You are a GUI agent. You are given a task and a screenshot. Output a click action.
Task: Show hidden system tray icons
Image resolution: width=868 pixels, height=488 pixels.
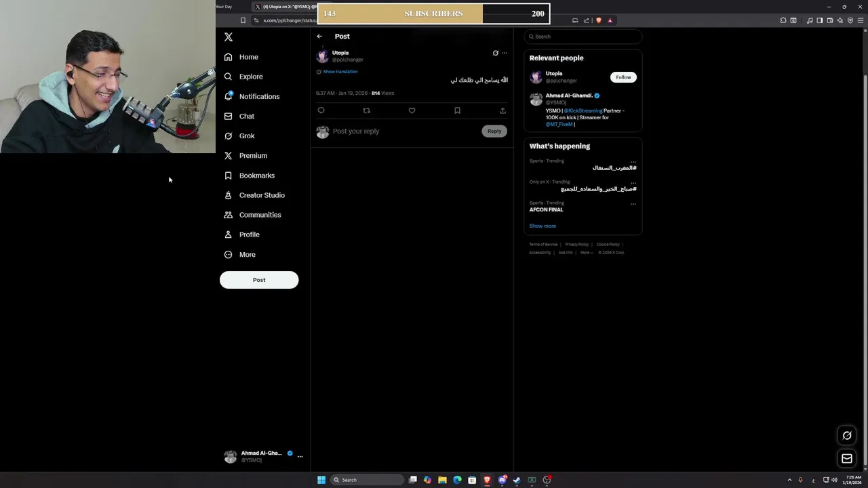[x=789, y=480]
